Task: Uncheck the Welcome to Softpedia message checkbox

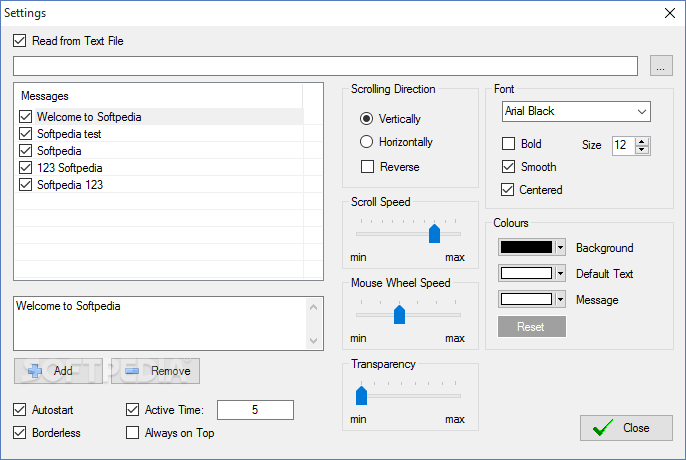Action: pos(25,116)
